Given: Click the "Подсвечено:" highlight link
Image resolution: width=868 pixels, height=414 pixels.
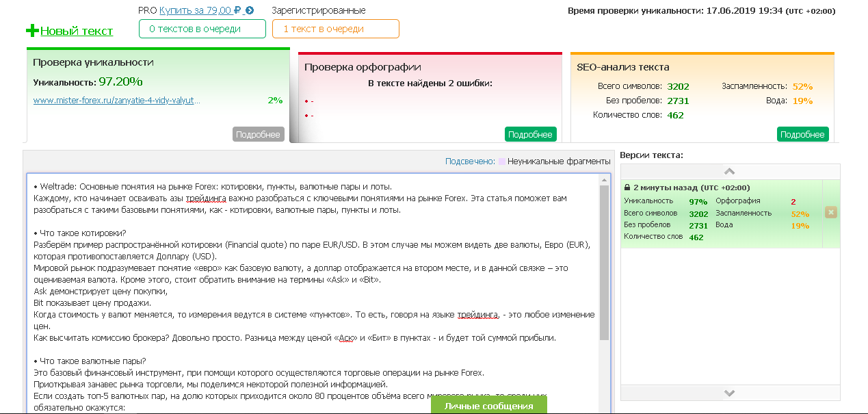Looking at the screenshot, I should (x=470, y=161).
